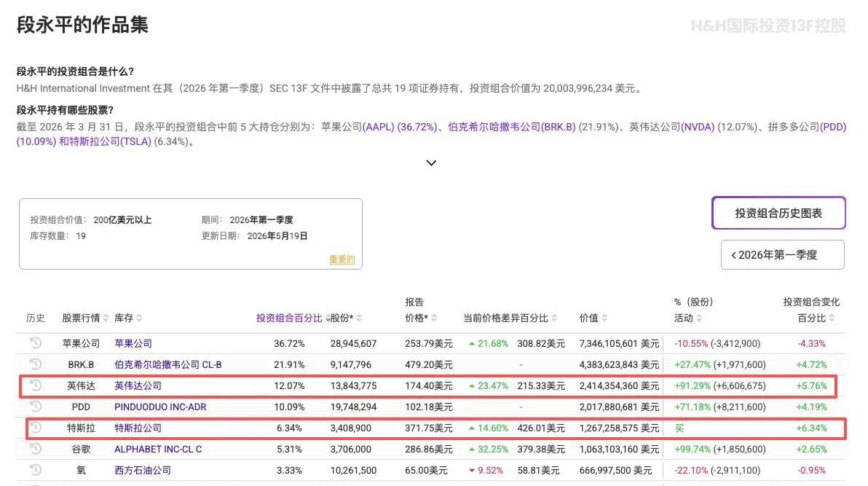868x486 pixels.
Task: Sort by 股份* column arrows
Action: pyautogui.click(x=359, y=318)
